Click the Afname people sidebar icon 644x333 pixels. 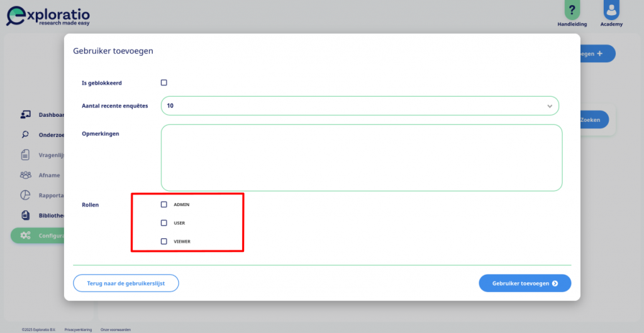[25, 175]
